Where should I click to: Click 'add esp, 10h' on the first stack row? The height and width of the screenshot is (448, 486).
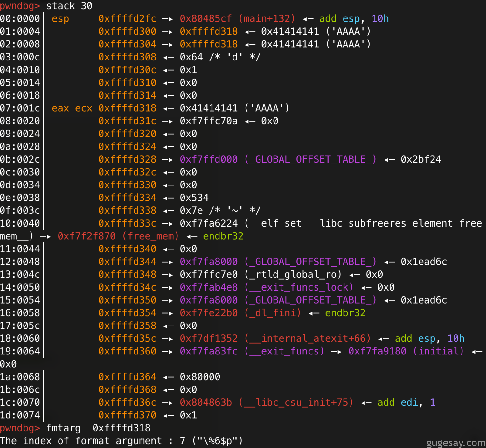354,19
